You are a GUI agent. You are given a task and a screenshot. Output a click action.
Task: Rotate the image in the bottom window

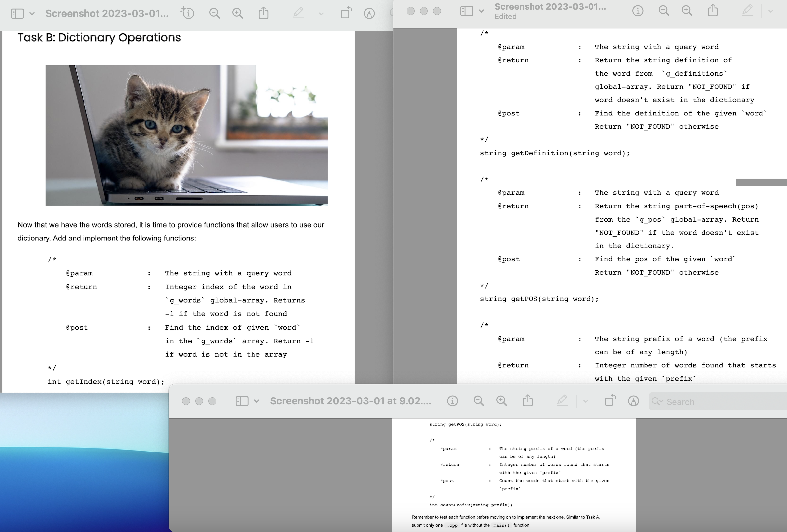coord(610,401)
